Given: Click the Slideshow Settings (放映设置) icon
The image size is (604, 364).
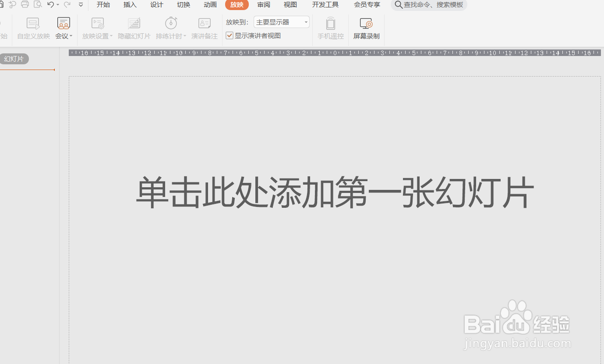Looking at the screenshot, I should click(98, 24).
